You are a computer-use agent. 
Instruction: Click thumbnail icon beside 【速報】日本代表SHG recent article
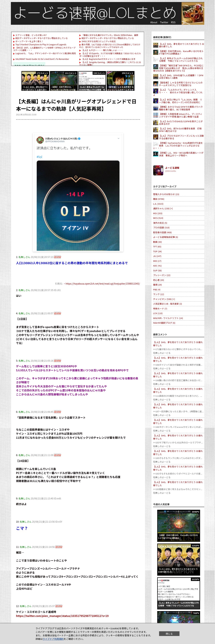[155, 52]
